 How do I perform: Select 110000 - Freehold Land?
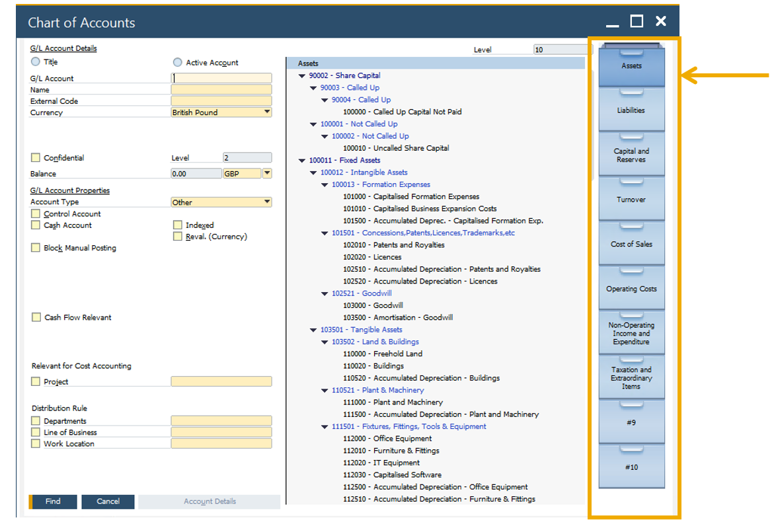pos(383,354)
